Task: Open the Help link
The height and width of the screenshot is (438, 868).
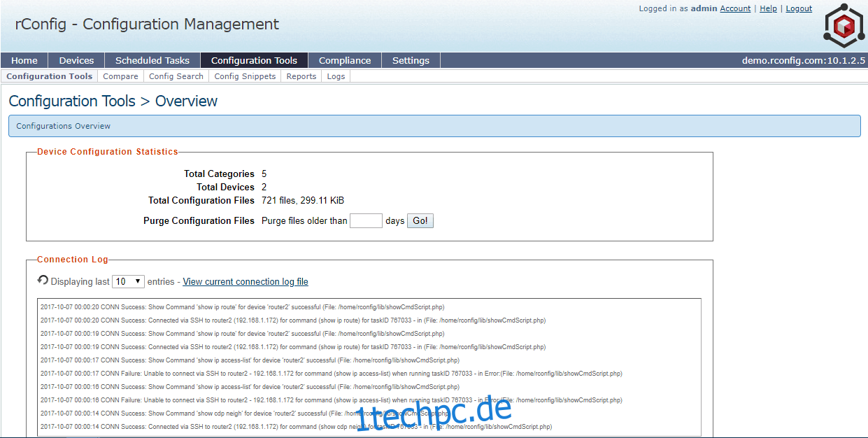Action: pyautogui.click(x=768, y=8)
